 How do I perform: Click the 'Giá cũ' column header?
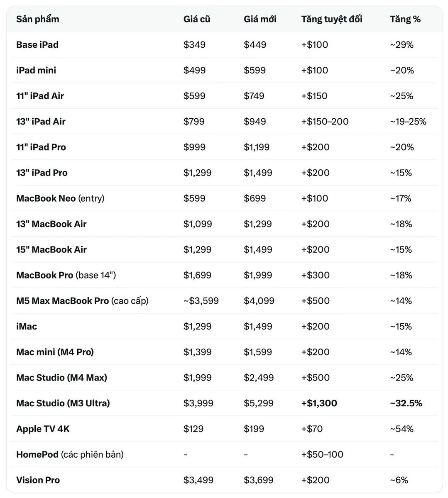tap(197, 19)
